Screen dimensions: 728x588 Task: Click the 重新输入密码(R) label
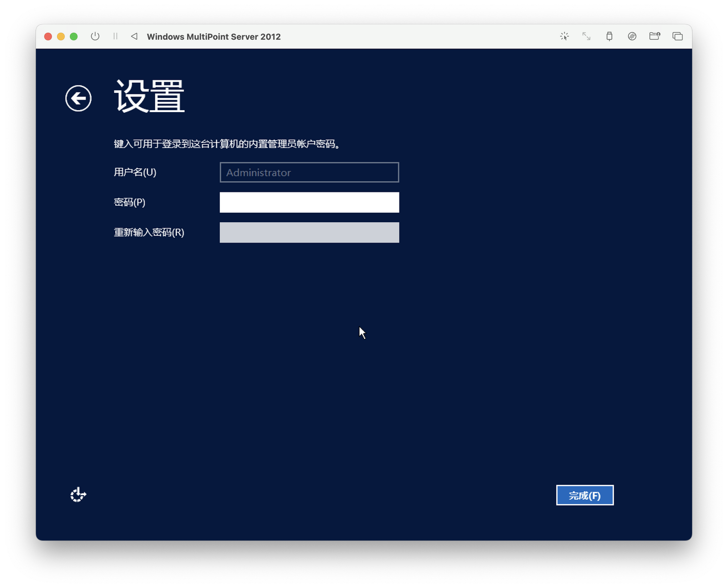[x=149, y=232]
